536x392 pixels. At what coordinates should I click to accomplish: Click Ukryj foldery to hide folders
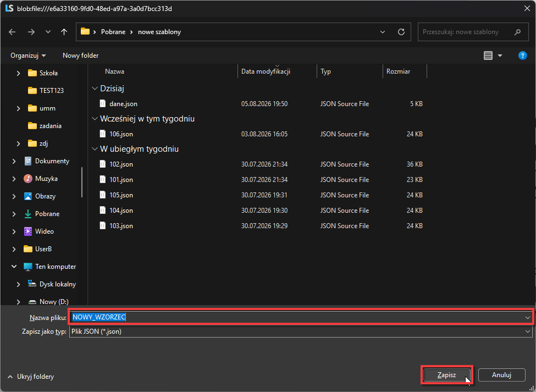click(30, 377)
